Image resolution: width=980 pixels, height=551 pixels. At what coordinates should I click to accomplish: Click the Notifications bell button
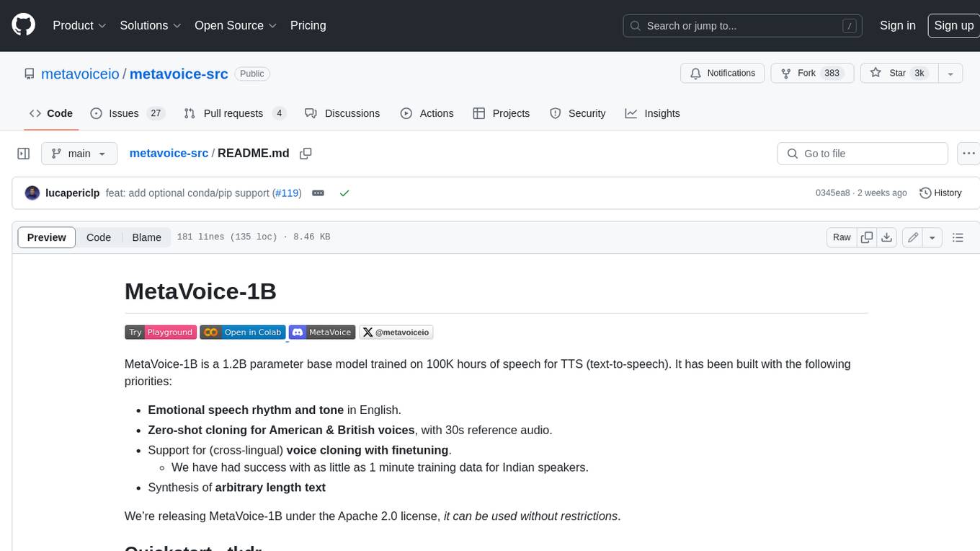pos(722,73)
